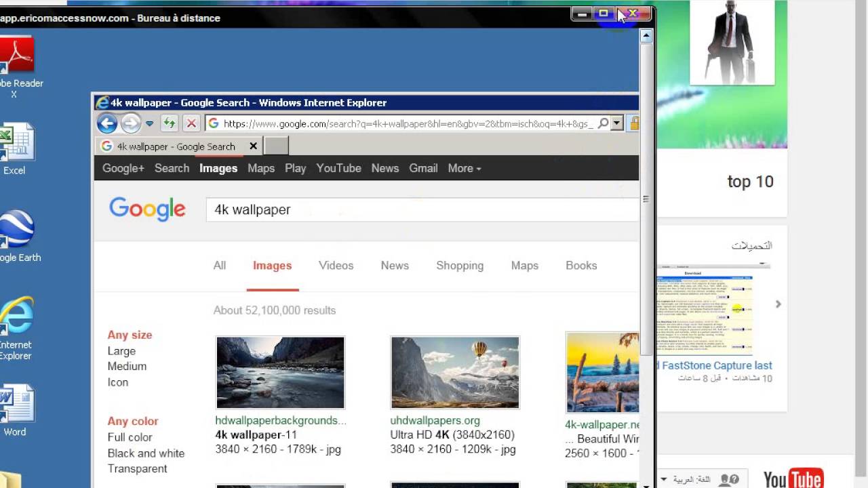
Task: Click next arrow beside FastStone video thumbnail
Action: click(778, 304)
